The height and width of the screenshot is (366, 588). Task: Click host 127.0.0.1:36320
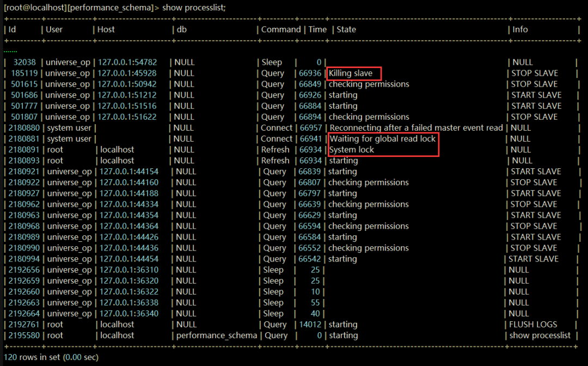click(x=128, y=281)
